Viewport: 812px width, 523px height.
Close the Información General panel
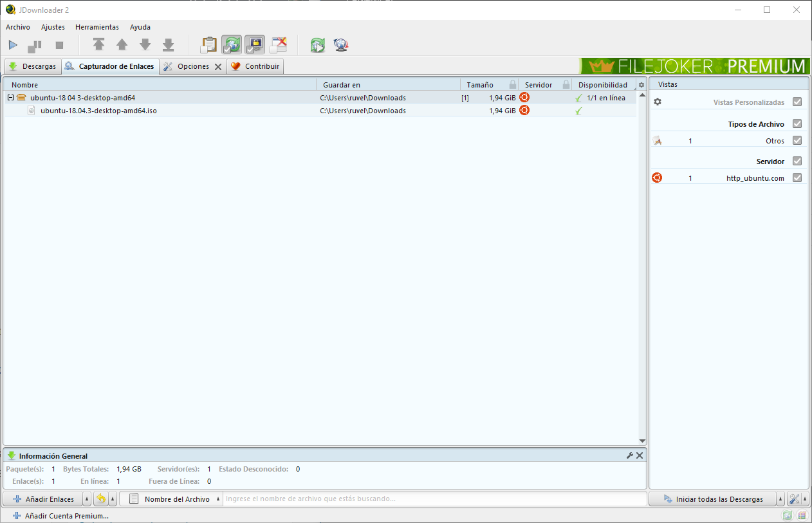tap(640, 455)
